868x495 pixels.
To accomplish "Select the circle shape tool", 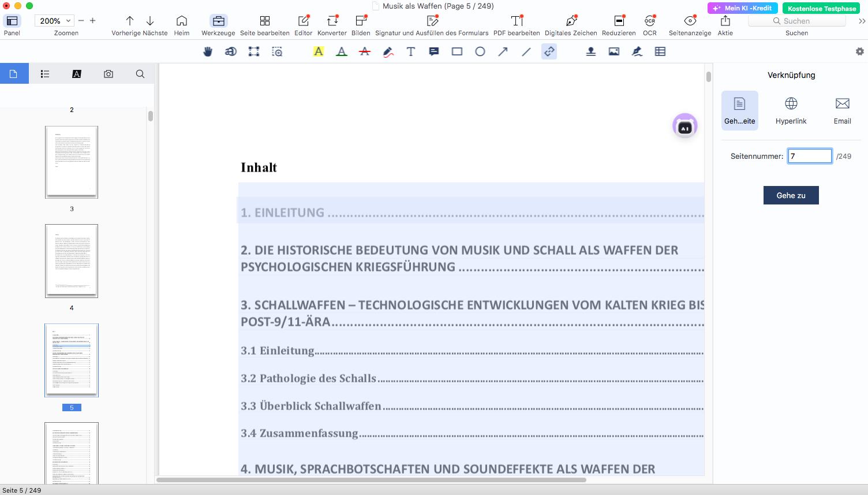I will click(x=480, y=51).
